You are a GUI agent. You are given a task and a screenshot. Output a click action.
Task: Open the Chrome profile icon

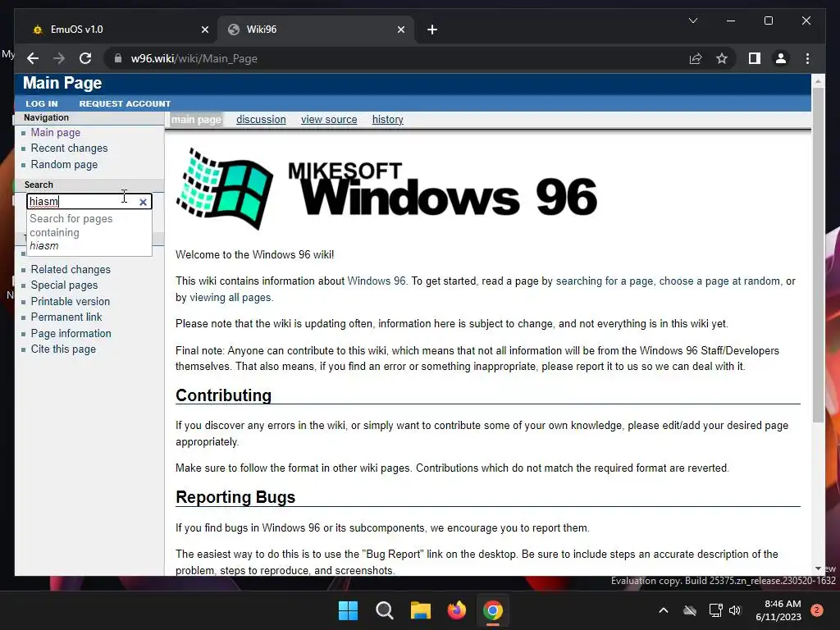tap(781, 58)
